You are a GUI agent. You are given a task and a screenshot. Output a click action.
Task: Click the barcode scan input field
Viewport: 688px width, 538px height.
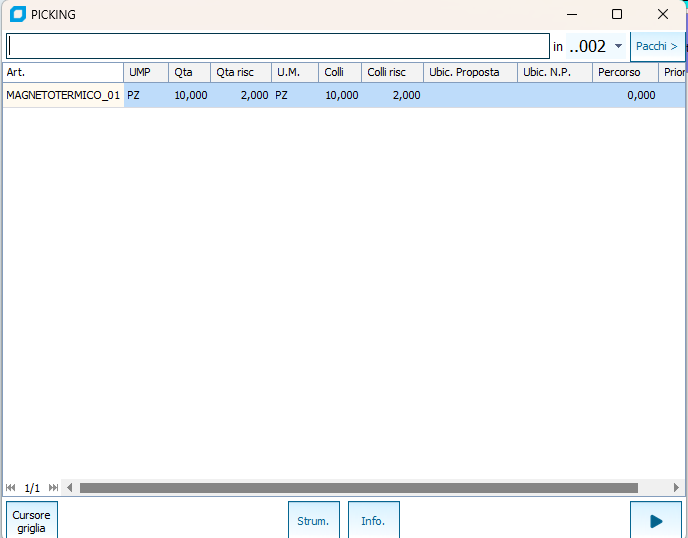(278, 46)
